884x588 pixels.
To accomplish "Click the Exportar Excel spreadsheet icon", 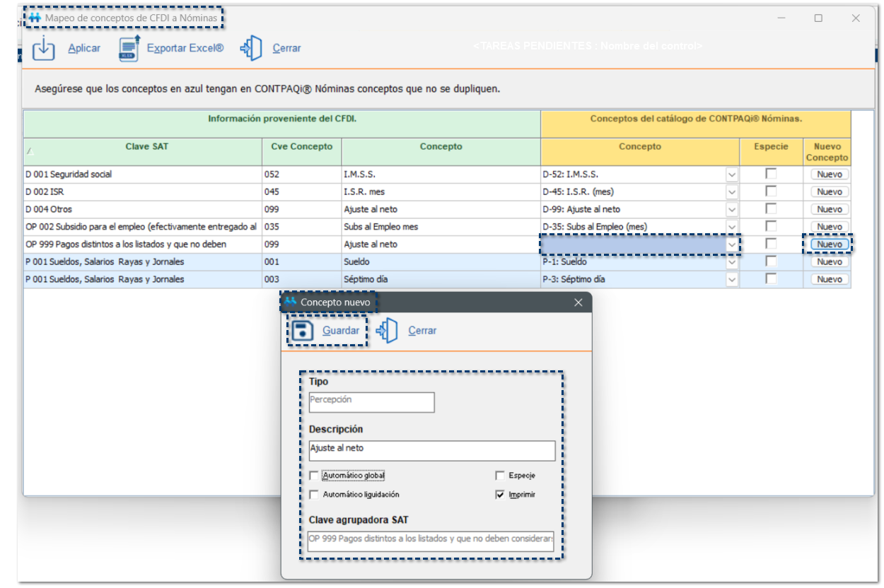I will point(129,48).
